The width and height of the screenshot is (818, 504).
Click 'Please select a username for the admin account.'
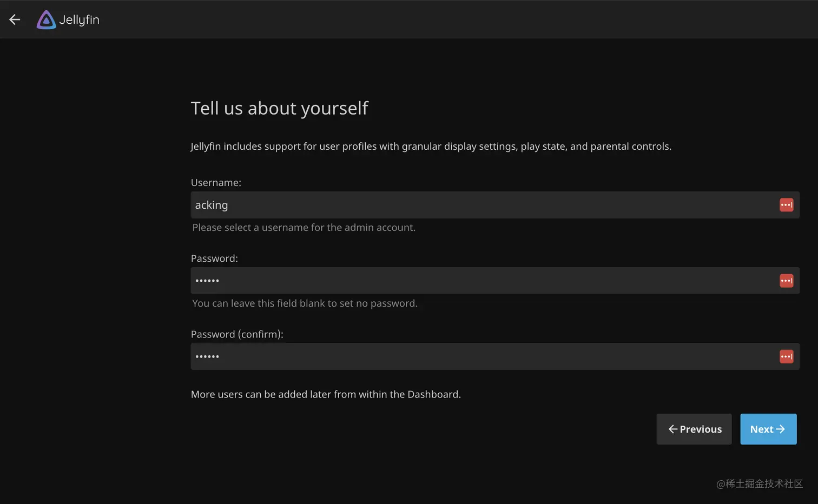coord(304,228)
